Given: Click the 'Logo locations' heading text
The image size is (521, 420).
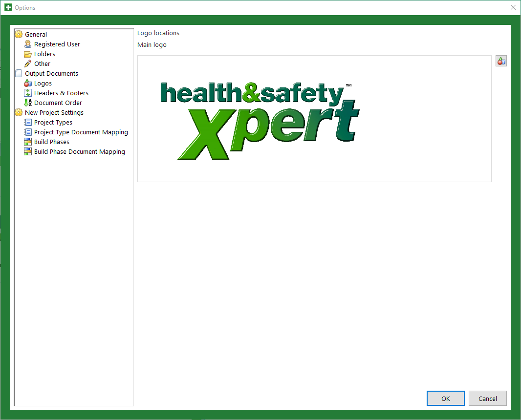Looking at the screenshot, I should pyautogui.click(x=158, y=33).
